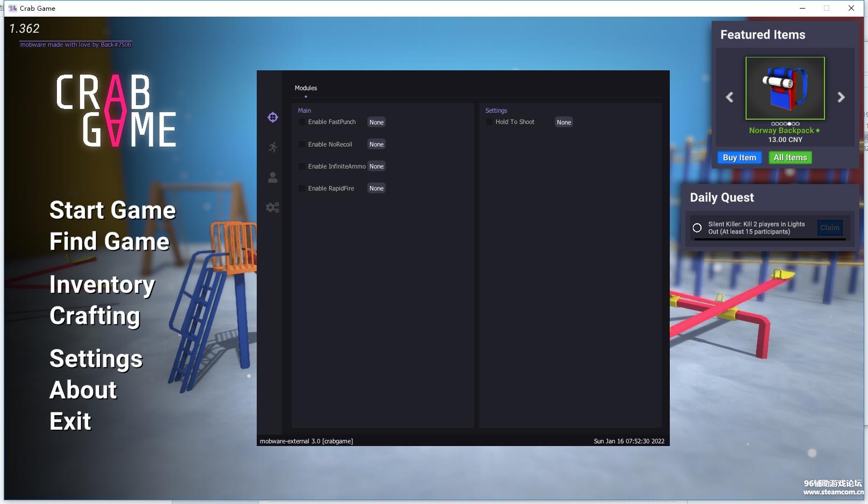The image size is (868, 504).
Task: Open the crosshair aim modules section
Action: click(273, 118)
